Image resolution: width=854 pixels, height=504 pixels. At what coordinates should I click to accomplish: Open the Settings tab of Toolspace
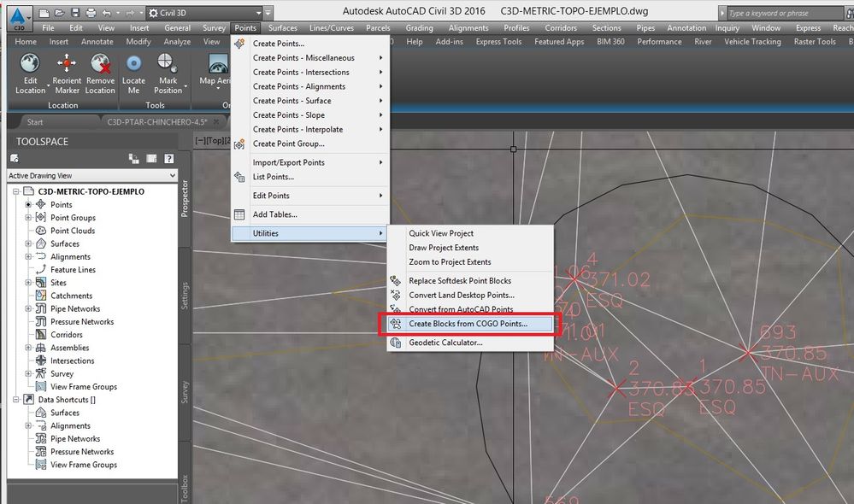(185, 296)
